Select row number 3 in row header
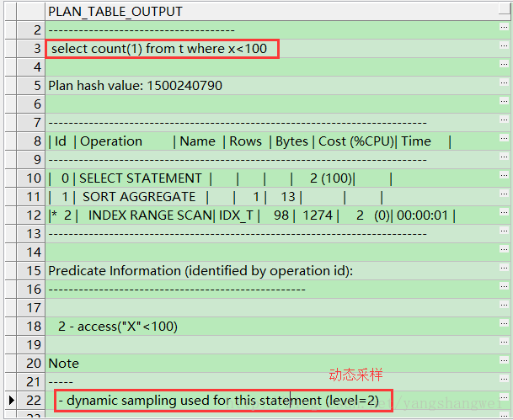The height and width of the screenshot is (420, 513). click(x=32, y=49)
